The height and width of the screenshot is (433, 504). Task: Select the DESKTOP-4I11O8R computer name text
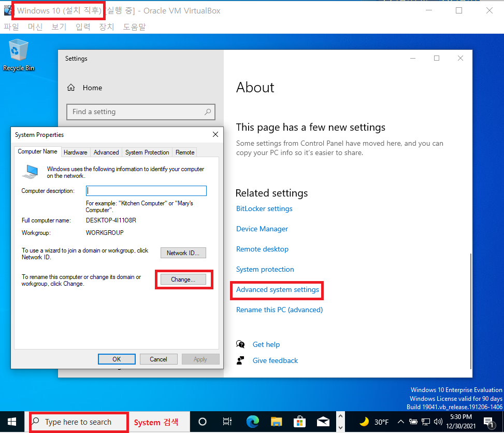pyautogui.click(x=111, y=220)
